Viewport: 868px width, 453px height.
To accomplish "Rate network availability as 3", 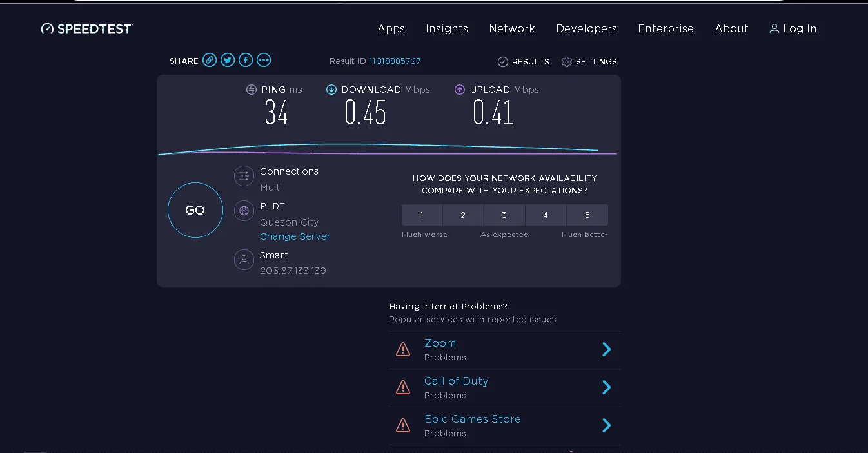I will (504, 215).
